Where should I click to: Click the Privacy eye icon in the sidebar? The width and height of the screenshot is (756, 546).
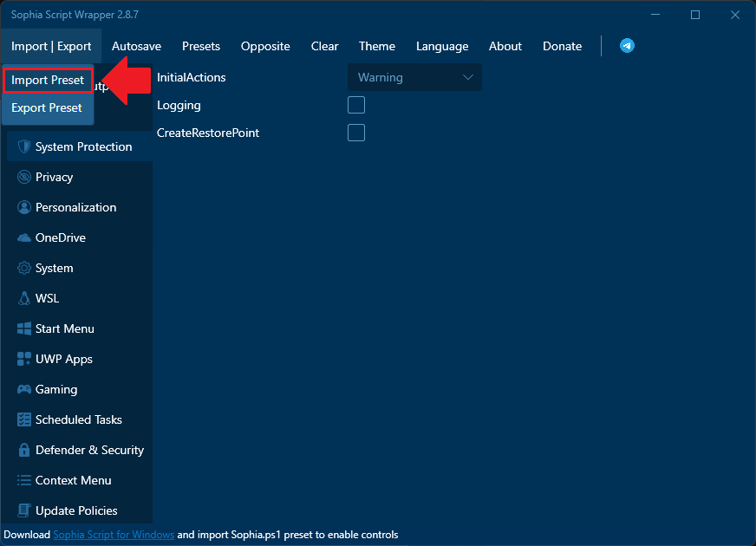tap(24, 177)
